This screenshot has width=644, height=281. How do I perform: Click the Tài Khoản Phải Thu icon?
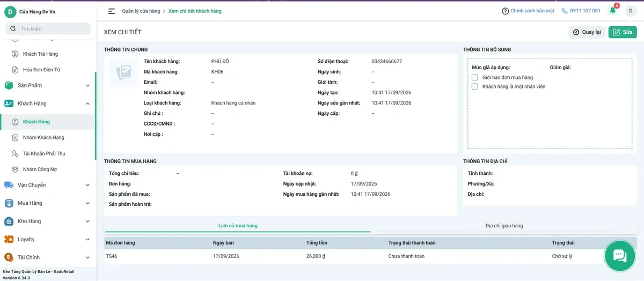click(x=15, y=153)
